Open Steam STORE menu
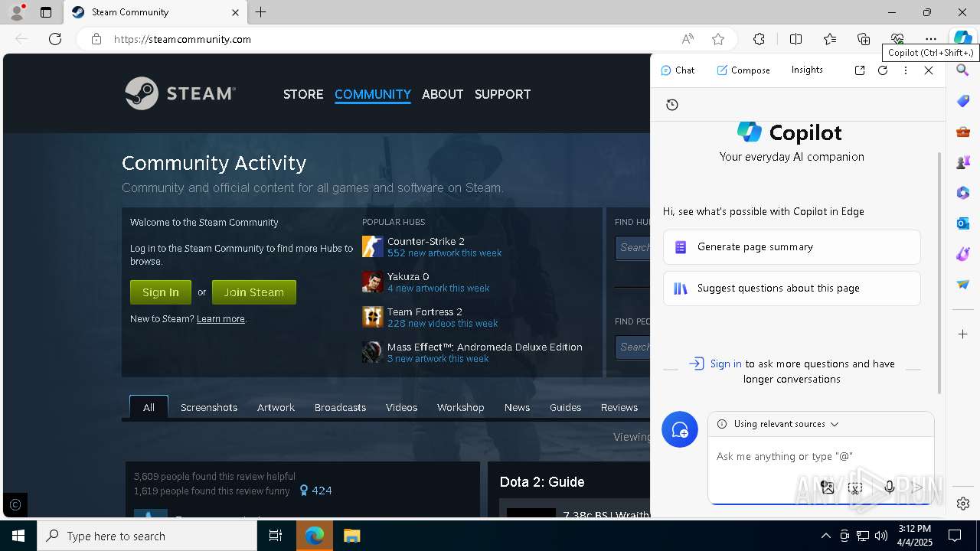Image resolution: width=980 pixels, height=551 pixels. coord(303,94)
